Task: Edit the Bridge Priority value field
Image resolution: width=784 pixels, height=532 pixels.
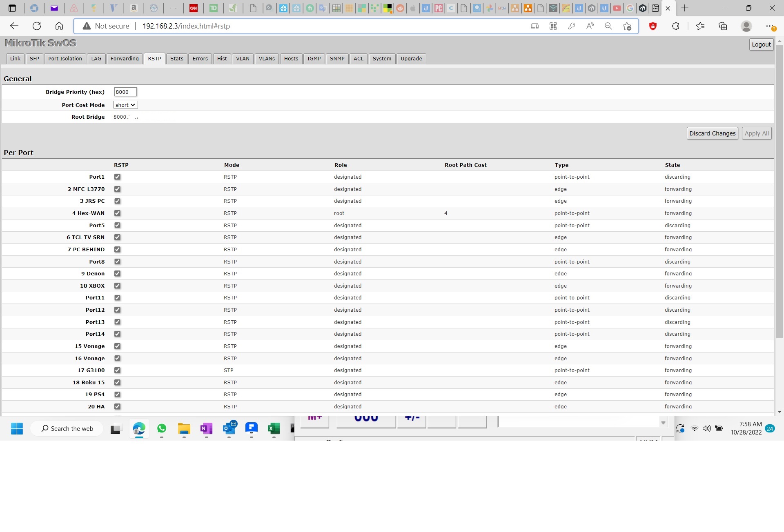Action: 125,92
